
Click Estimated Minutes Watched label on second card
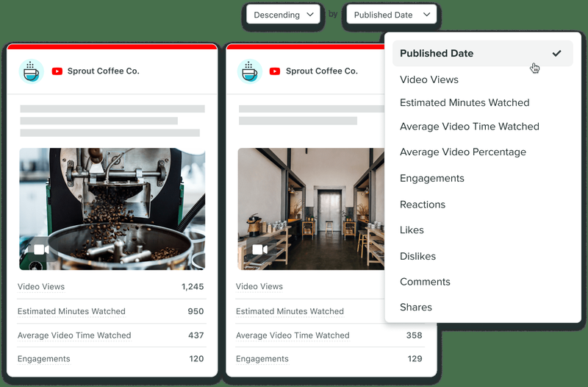tap(290, 311)
